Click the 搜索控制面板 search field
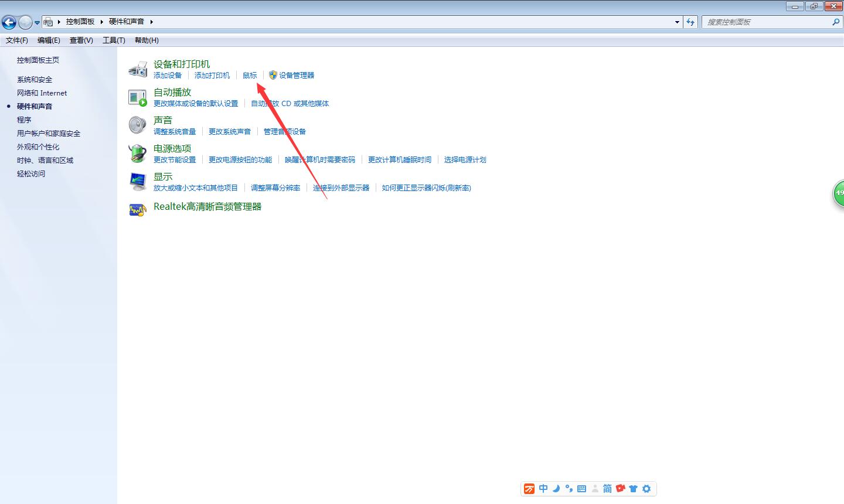844x504 pixels. 765,22
